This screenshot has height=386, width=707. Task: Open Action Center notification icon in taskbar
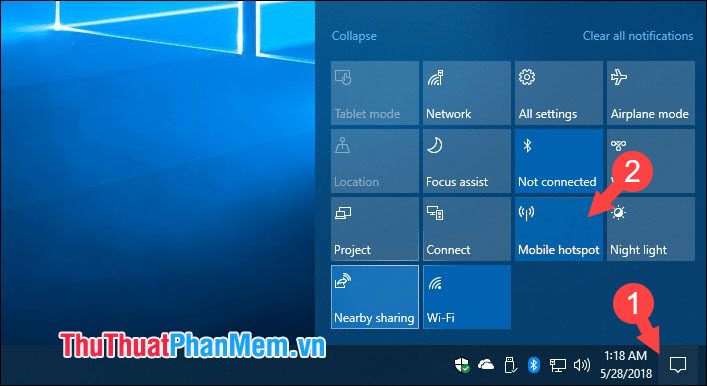678,365
